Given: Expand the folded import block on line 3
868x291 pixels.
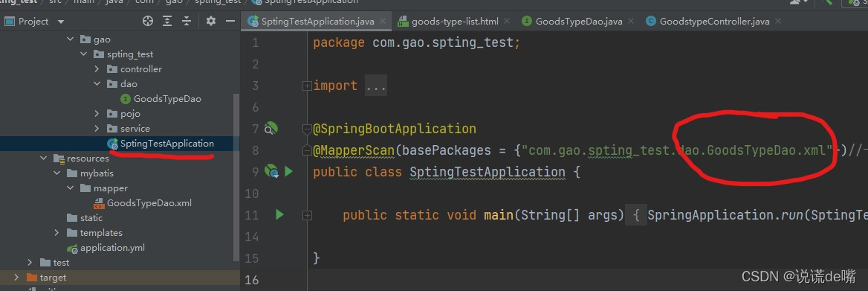Looking at the screenshot, I should (307, 86).
